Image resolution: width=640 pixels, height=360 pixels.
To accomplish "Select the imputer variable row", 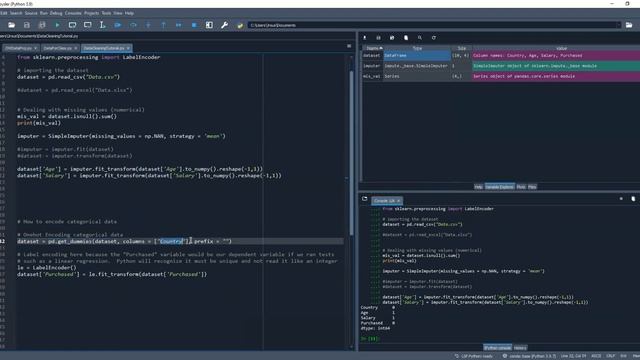I will coord(501,66).
